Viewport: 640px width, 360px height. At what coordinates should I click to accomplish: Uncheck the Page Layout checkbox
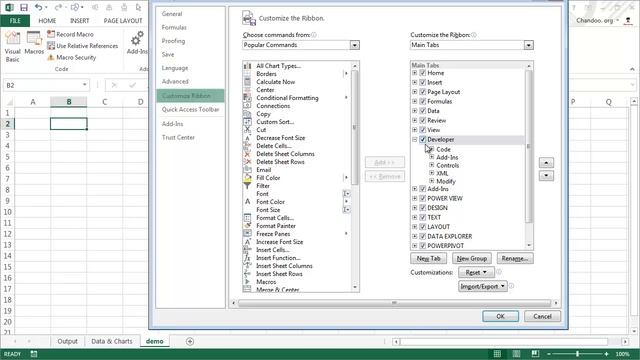click(x=422, y=92)
